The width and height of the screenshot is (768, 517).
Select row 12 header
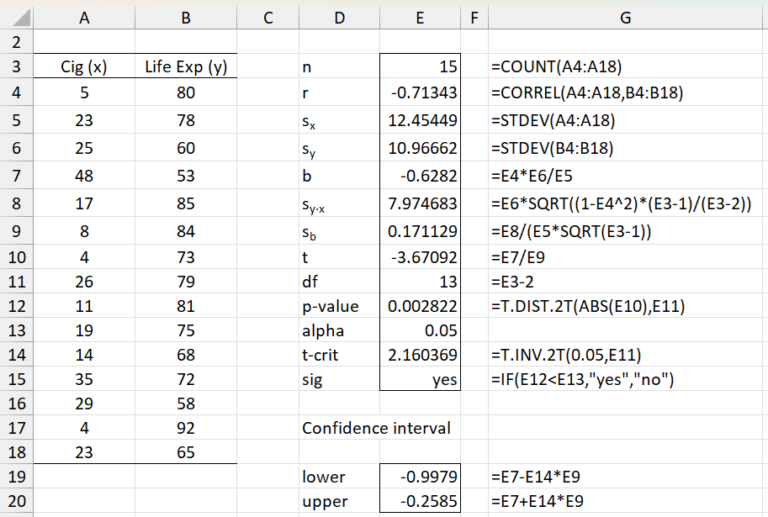(x=17, y=306)
